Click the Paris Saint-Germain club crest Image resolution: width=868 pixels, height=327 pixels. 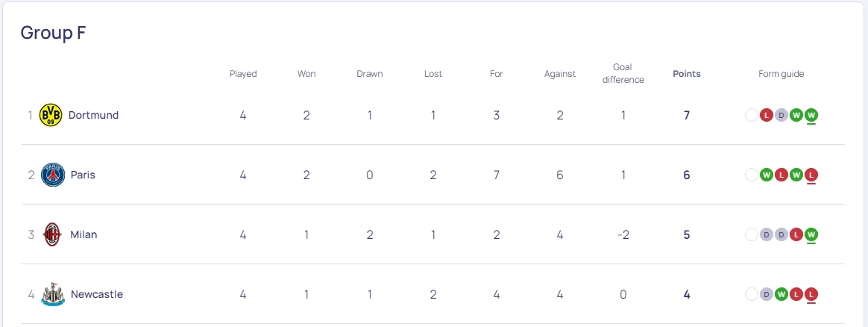(x=53, y=175)
